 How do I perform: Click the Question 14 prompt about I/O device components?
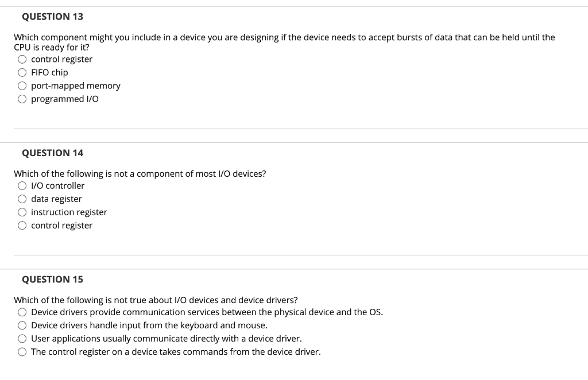tap(140, 173)
